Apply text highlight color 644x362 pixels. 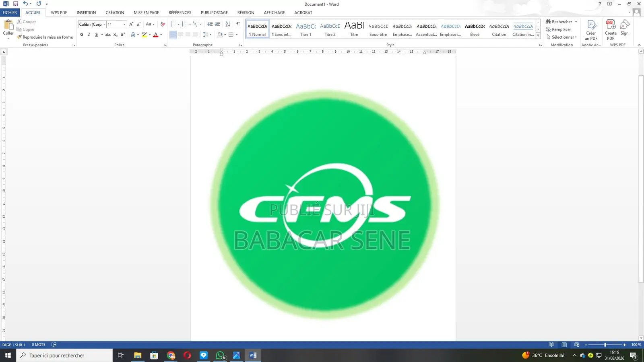pyautogui.click(x=144, y=35)
